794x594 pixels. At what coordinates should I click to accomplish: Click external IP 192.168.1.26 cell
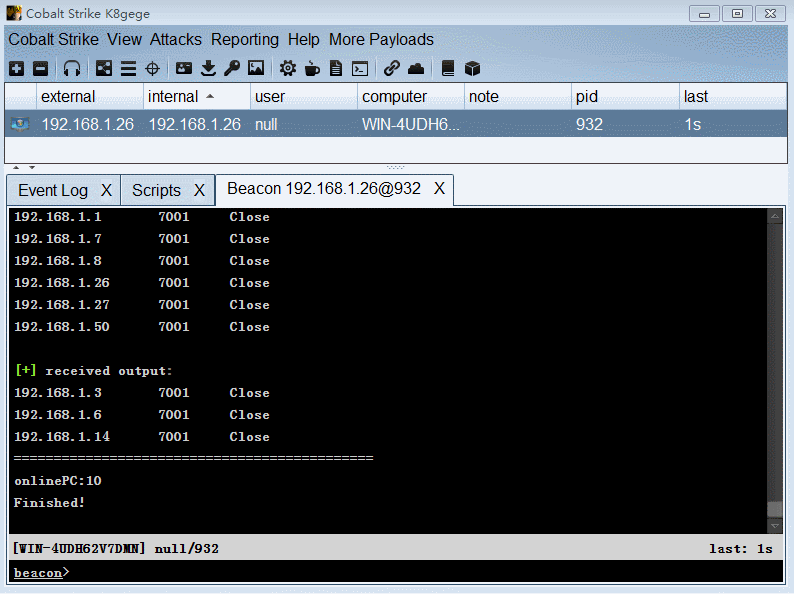pos(88,124)
